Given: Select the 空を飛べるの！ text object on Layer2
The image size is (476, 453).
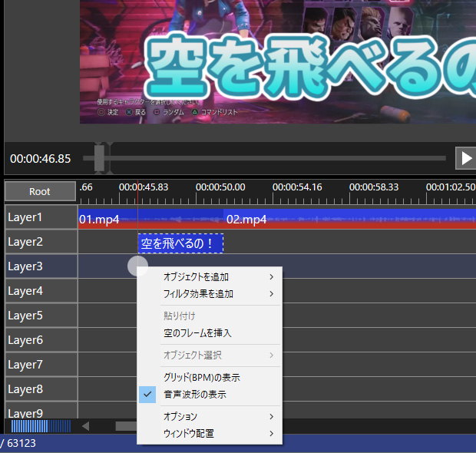Looking at the screenshot, I should [x=180, y=243].
